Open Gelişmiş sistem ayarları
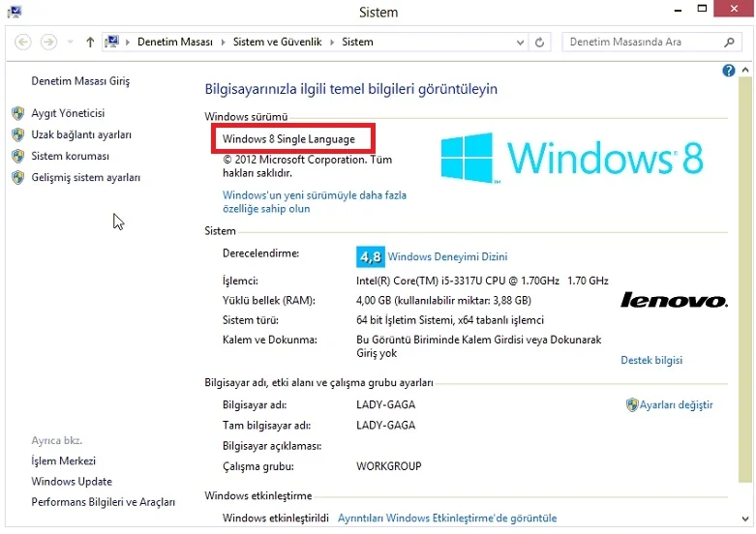 85,177
